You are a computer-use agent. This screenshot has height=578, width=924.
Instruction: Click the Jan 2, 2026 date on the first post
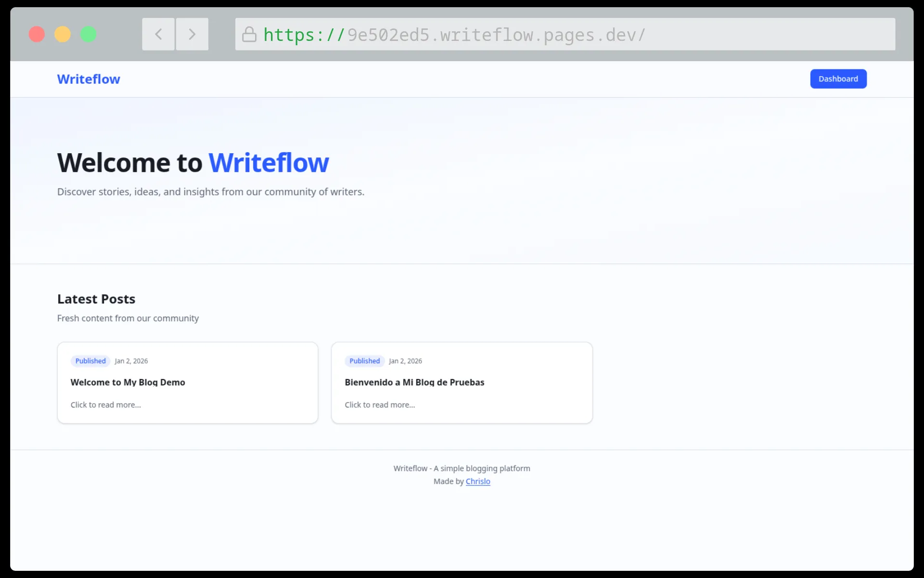(x=131, y=361)
